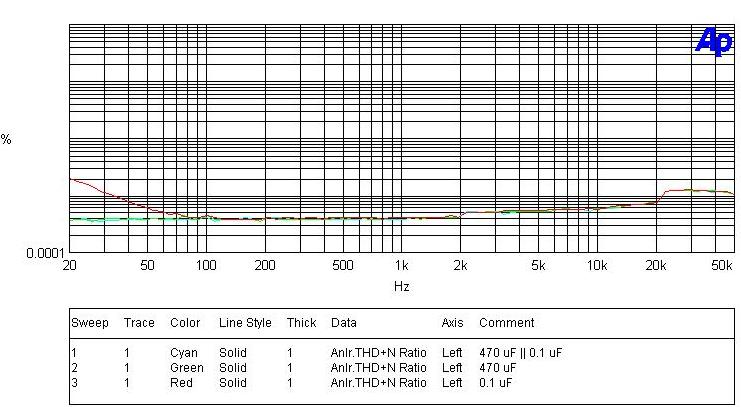Click Left axis value in Green row
The width and height of the screenshot is (741, 407).
pyautogui.click(x=452, y=368)
